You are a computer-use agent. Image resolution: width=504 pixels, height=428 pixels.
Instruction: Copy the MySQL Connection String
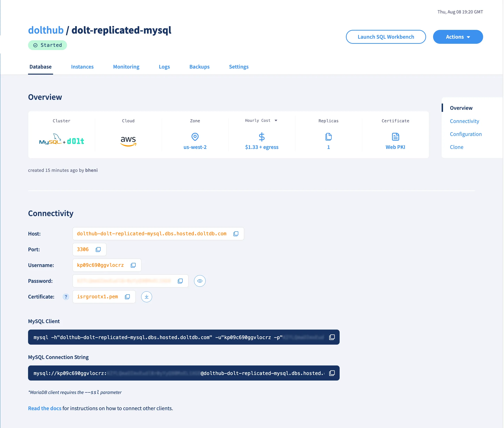click(x=332, y=373)
